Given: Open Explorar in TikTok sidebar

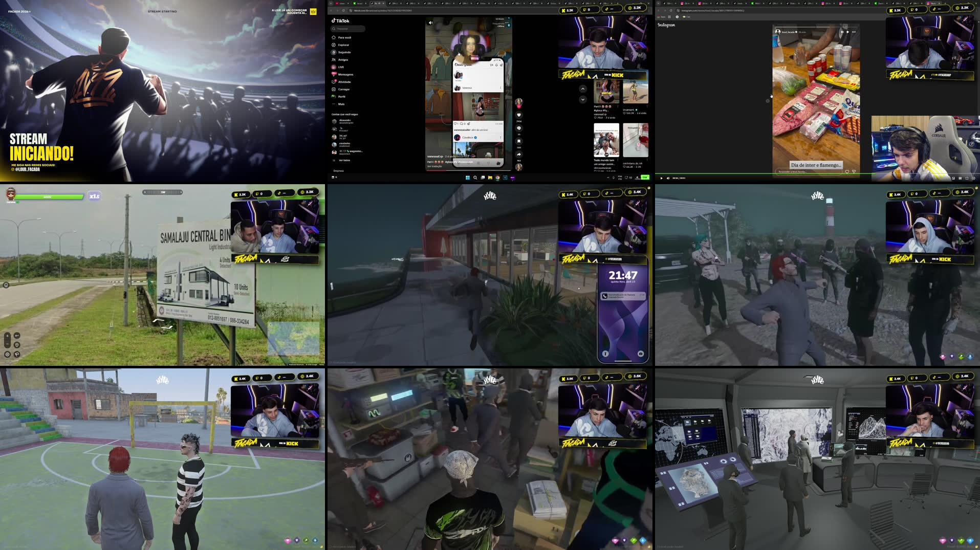Looking at the screenshot, I should (340, 45).
